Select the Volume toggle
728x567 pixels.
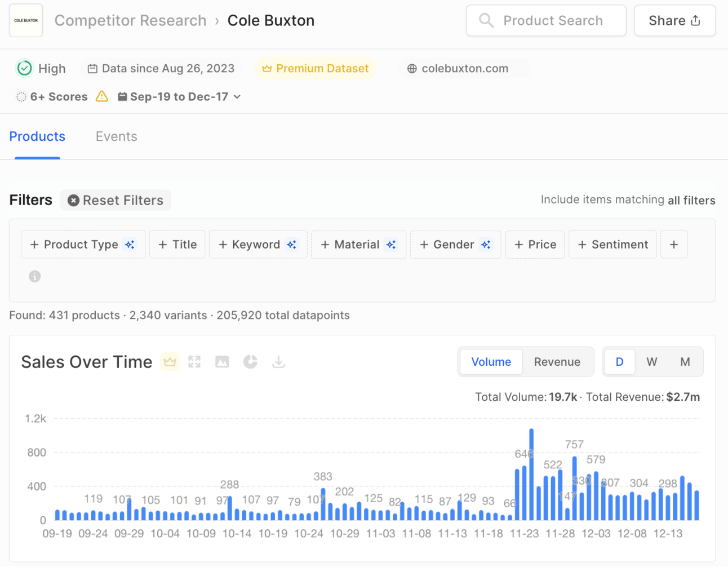click(x=491, y=362)
